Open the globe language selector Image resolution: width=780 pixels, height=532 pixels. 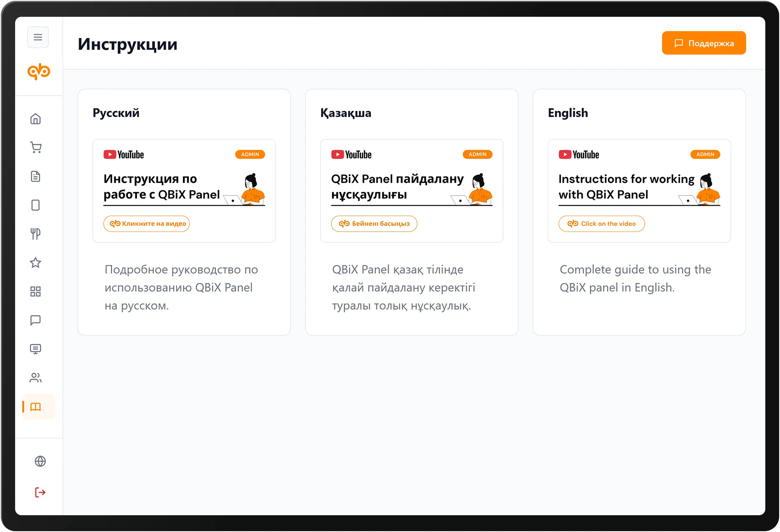(40, 461)
